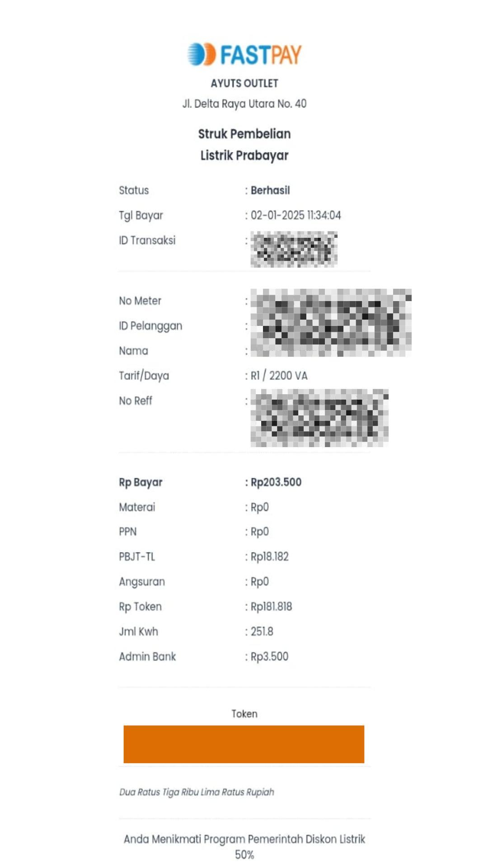Click the FastPay logo icon
The width and height of the screenshot is (488, 868).
[202, 54]
